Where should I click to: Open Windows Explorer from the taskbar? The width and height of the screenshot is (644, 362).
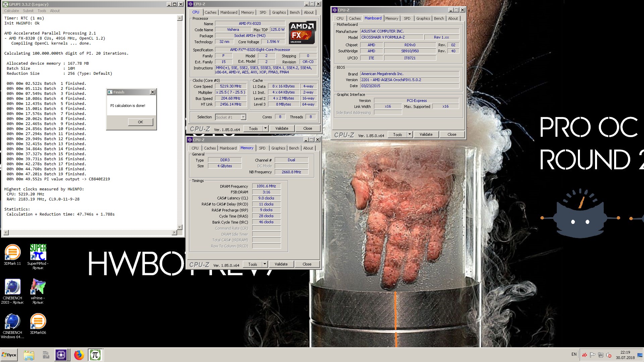coord(29,355)
